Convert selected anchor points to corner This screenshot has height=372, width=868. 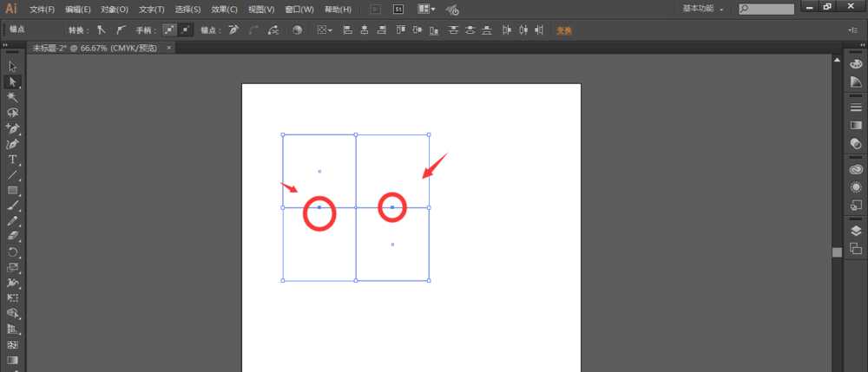click(100, 29)
